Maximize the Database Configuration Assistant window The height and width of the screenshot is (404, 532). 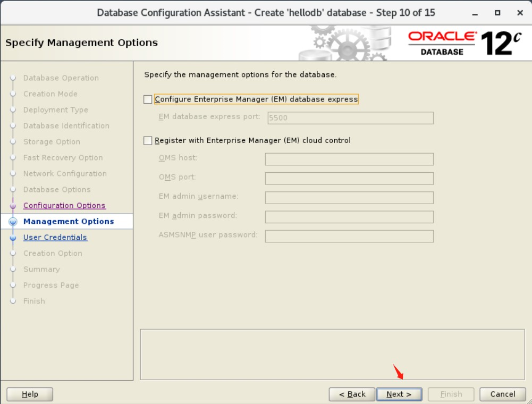(497, 13)
